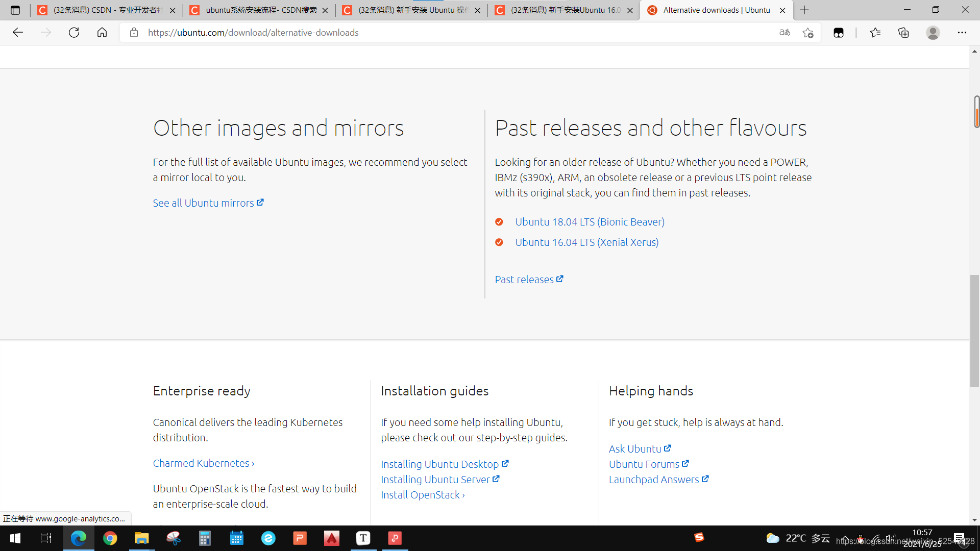
Task: Visit the Ask Ubuntu link
Action: (640, 449)
